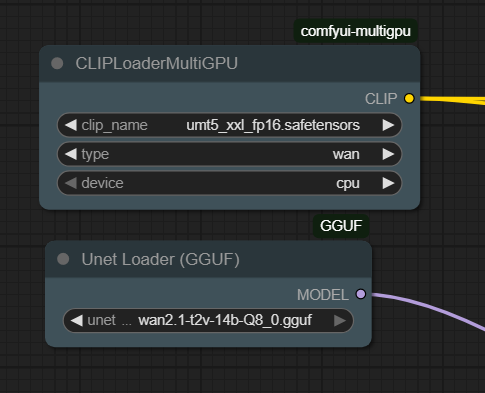Click the comfyui-multigpu badge

click(x=355, y=31)
